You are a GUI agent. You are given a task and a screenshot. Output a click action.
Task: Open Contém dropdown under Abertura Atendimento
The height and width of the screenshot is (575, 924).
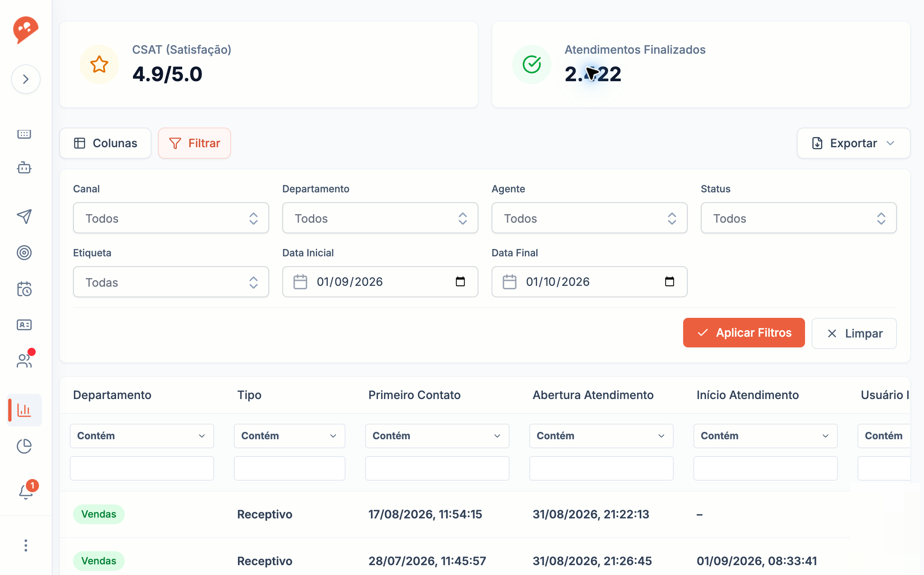[602, 436]
